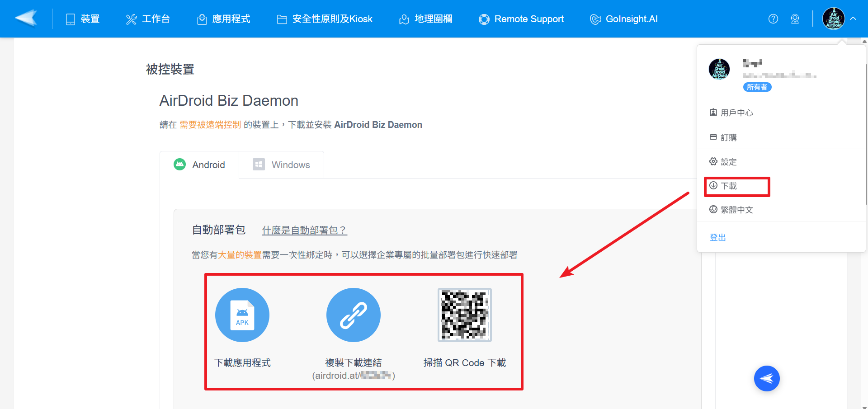This screenshot has width=868, height=409.
Task: Click the copy download link icon
Action: point(354,315)
